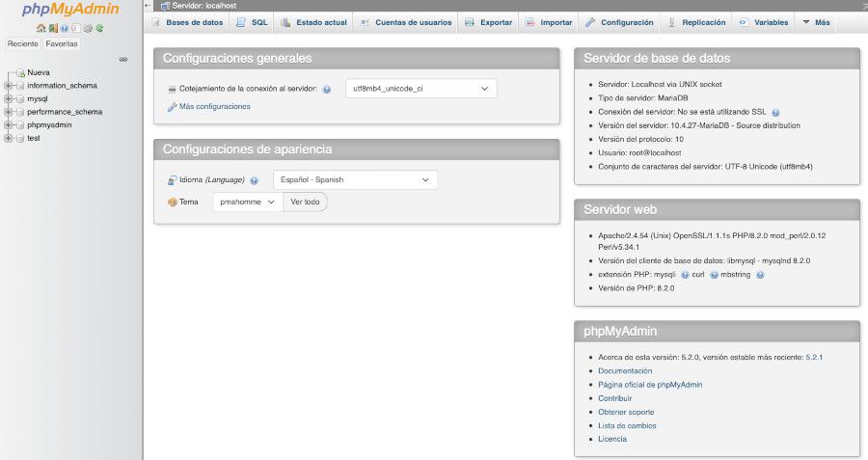Open the Configuración tab
This screenshot has height=460, width=868.
[619, 23]
